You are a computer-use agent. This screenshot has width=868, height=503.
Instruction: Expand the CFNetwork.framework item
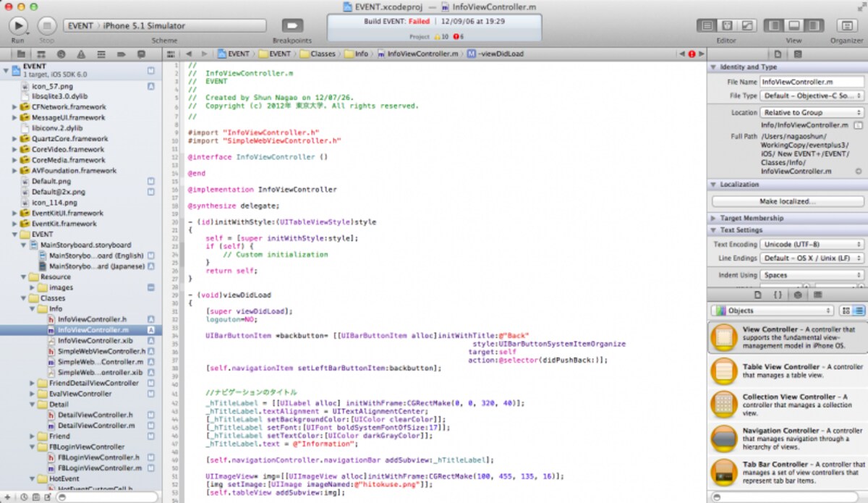tap(14, 106)
